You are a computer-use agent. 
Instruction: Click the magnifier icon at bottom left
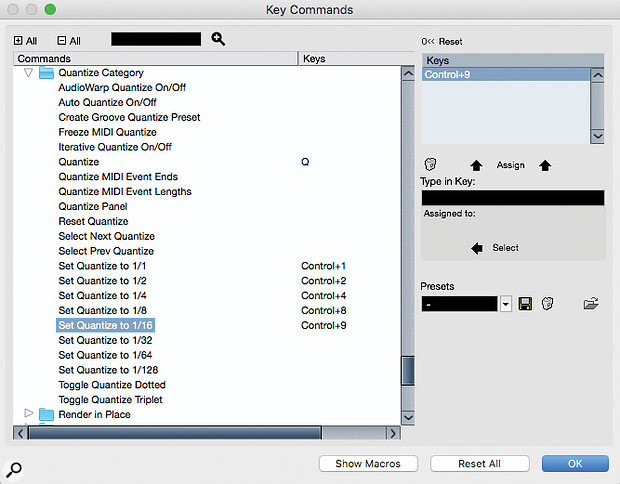[x=14, y=470]
